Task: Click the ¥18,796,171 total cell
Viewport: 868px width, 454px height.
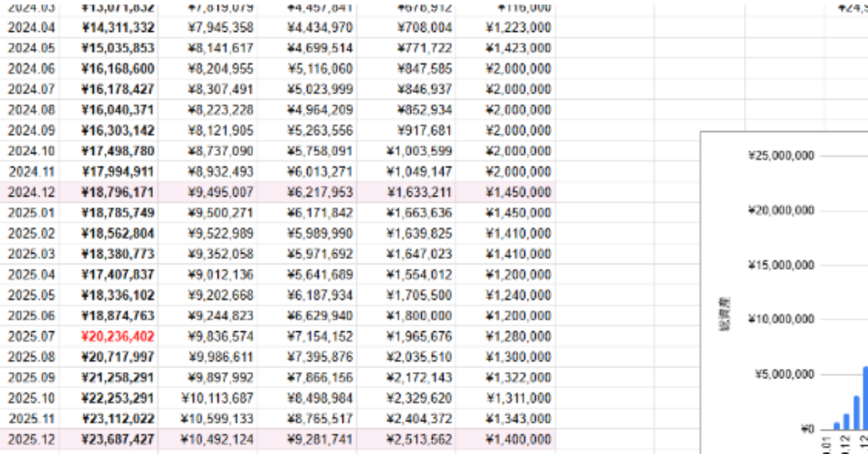Action: tap(117, 192)
